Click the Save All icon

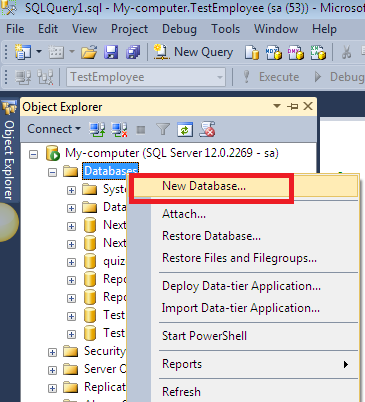(x=133, y=52)
